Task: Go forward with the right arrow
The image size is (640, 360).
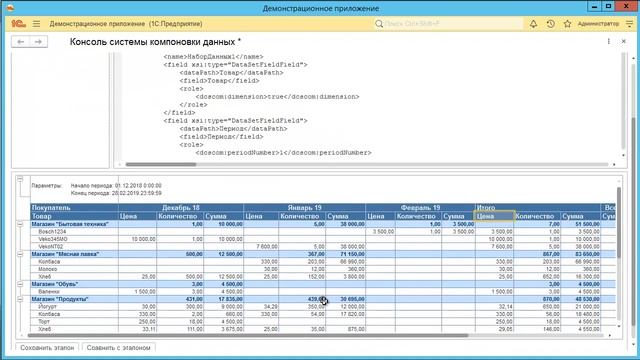Action: click(38, 42)
